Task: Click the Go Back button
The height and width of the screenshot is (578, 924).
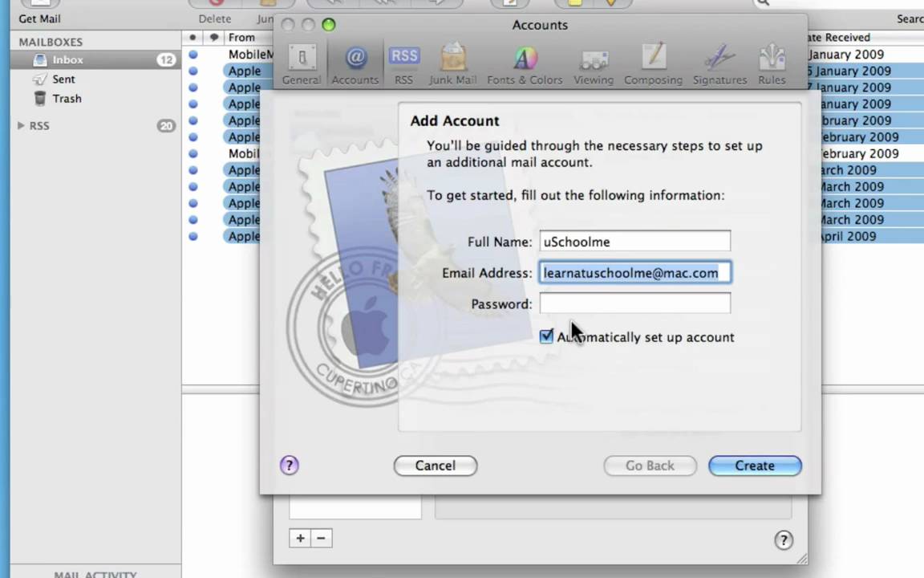Action: click(650, 466)
